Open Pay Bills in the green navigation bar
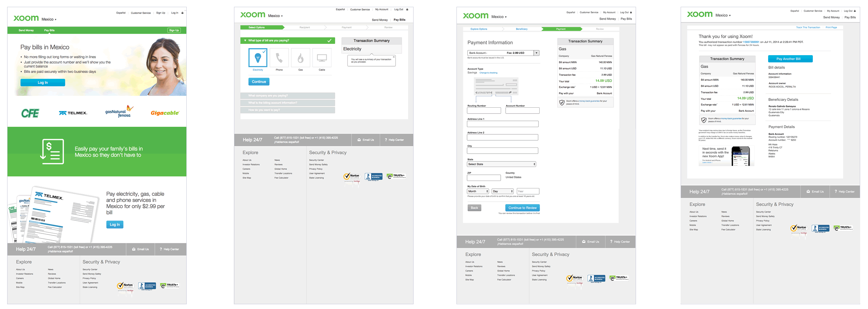 49,30
